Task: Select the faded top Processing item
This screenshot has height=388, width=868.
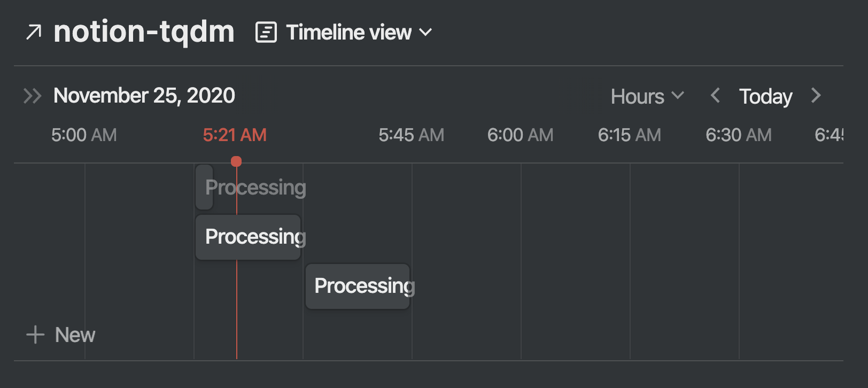Action: click(x=204, y=187)
